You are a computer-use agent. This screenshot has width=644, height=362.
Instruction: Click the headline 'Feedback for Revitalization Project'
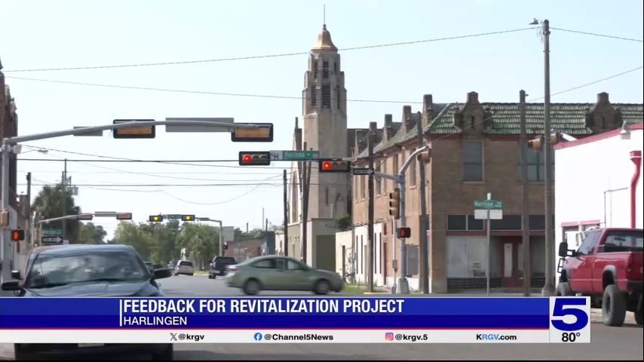(263, 306)
